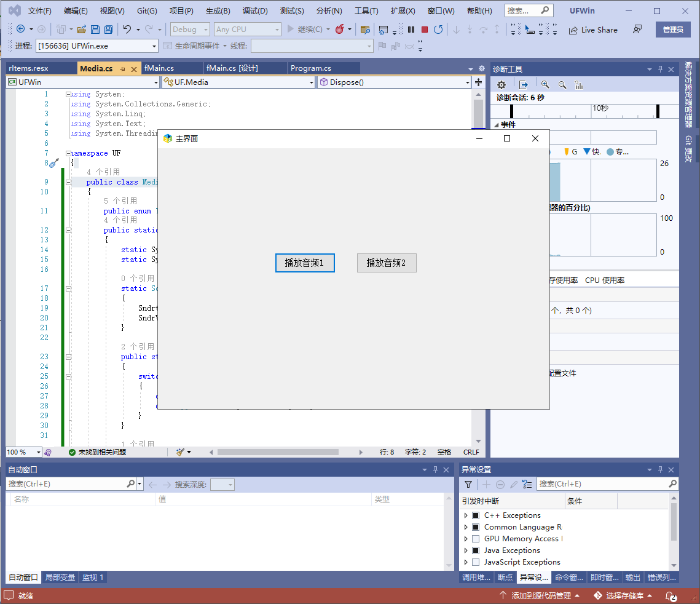Enable the GPU Memory Access checkbox
This screenshot has width=700, height=604.
click(x=476, y=539)
